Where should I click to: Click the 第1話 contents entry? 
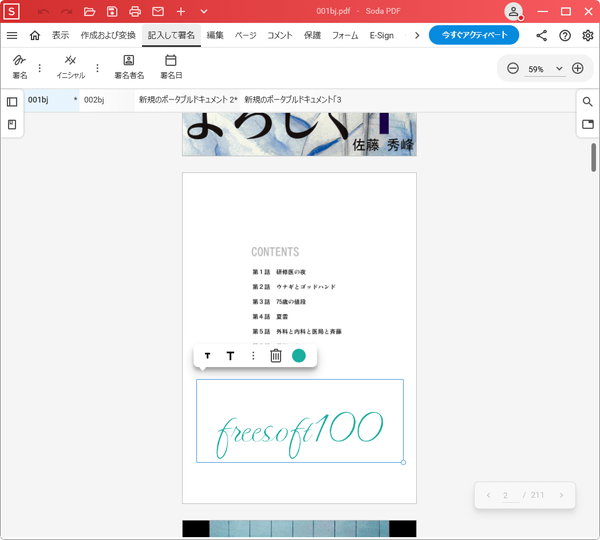tap(279, 272)
